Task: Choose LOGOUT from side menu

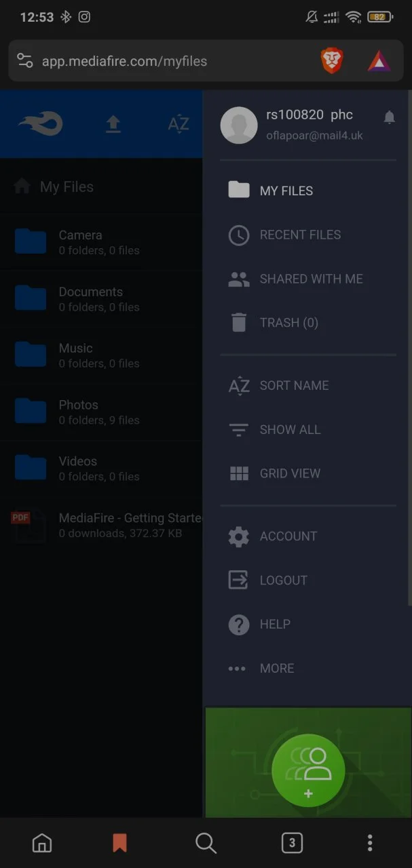Action: point(308,580)
